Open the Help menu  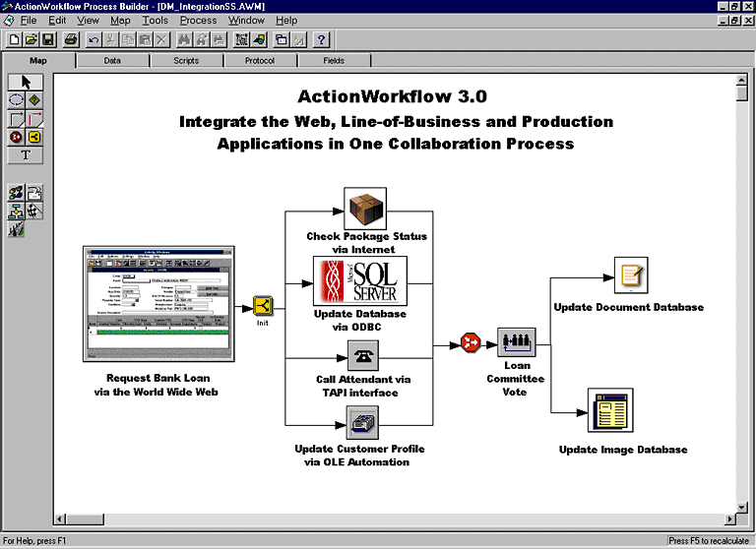coord(286,21)
